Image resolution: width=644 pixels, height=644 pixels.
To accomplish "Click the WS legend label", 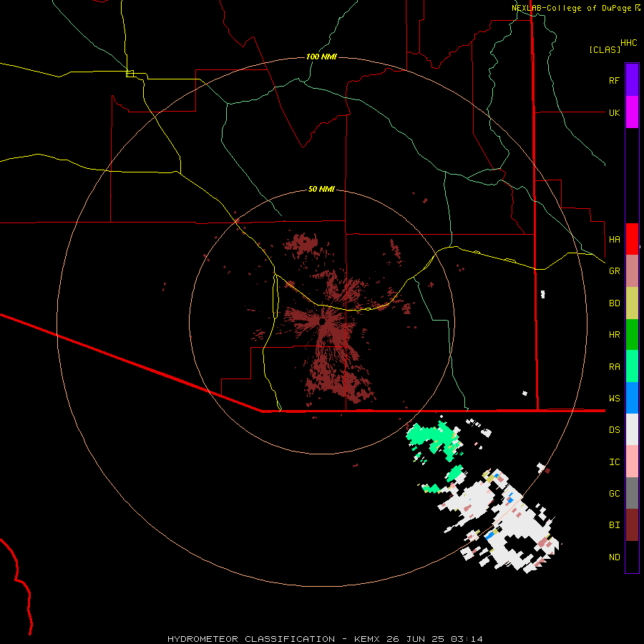I will click(x=614, y=399).
